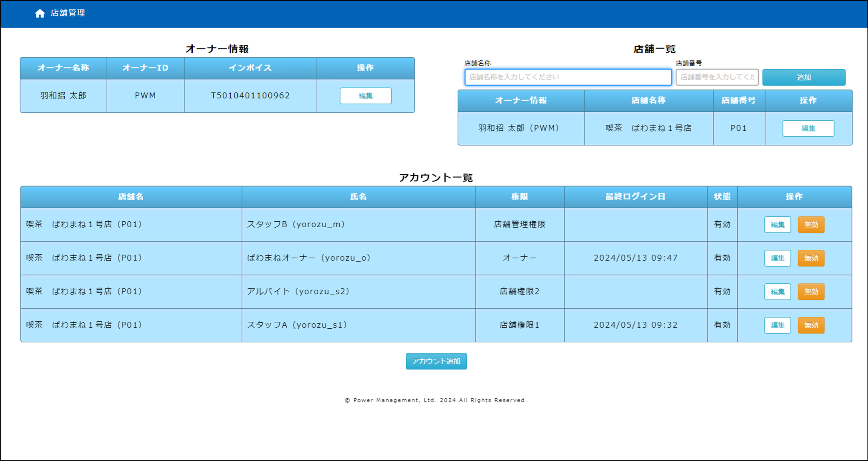Click the Power Management copyright footer text
The image size is (868, 461).
click(436, 400)
